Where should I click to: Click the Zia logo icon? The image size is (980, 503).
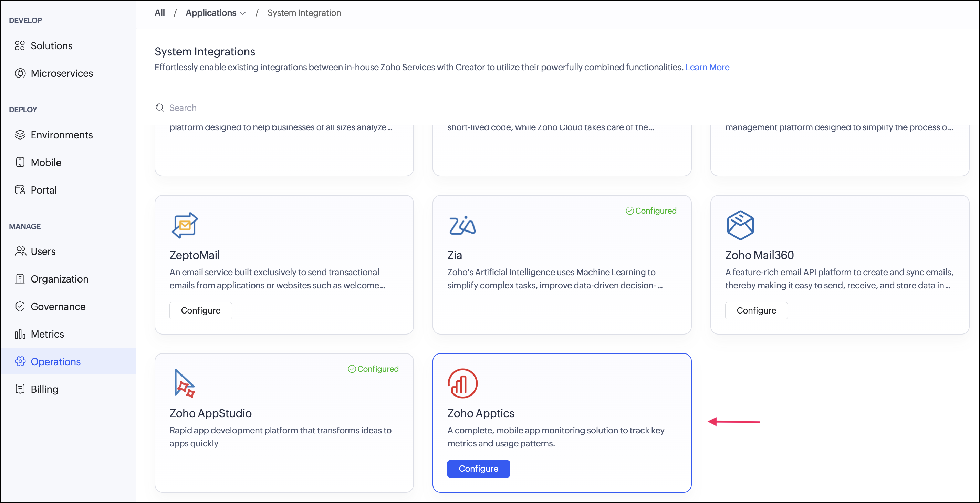click(462, 225)
